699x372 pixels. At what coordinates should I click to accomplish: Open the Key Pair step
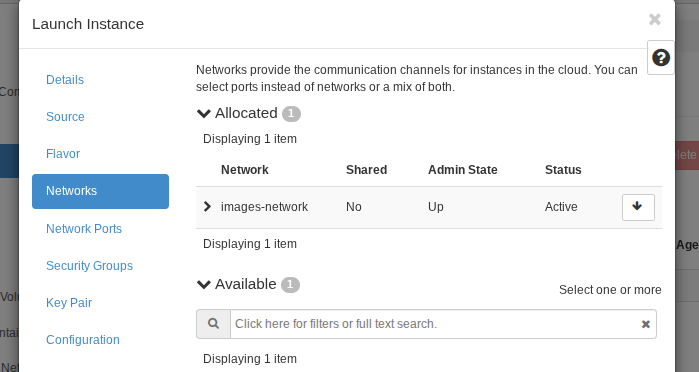point(69,303)
